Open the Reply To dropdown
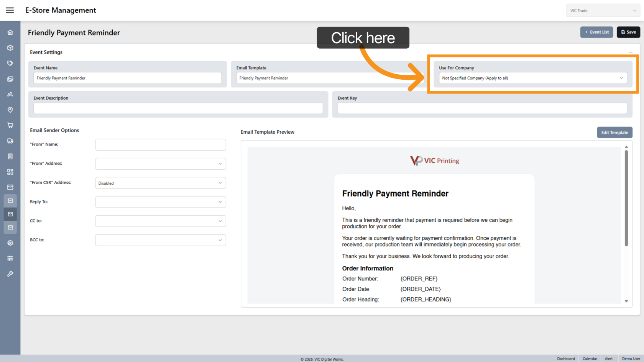This screenshot has width=644, height=362. point(160,202)
